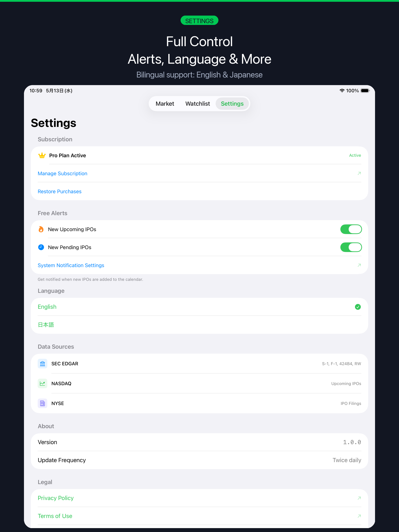Click the arrow icon on Privacy Policy row
Image resolution: width=399 pixels, height=532 pixels.
[359, 498]
